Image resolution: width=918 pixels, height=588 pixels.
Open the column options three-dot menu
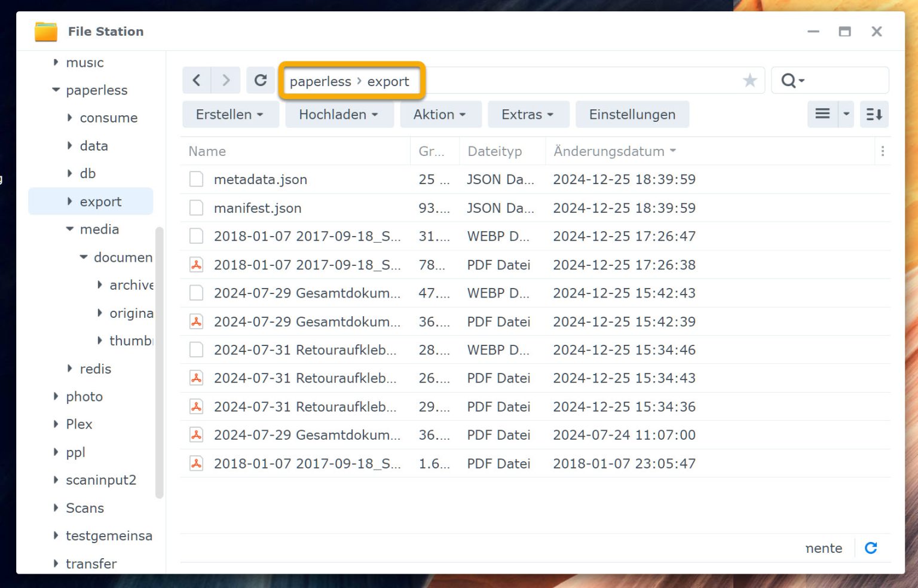pos(883,151)
